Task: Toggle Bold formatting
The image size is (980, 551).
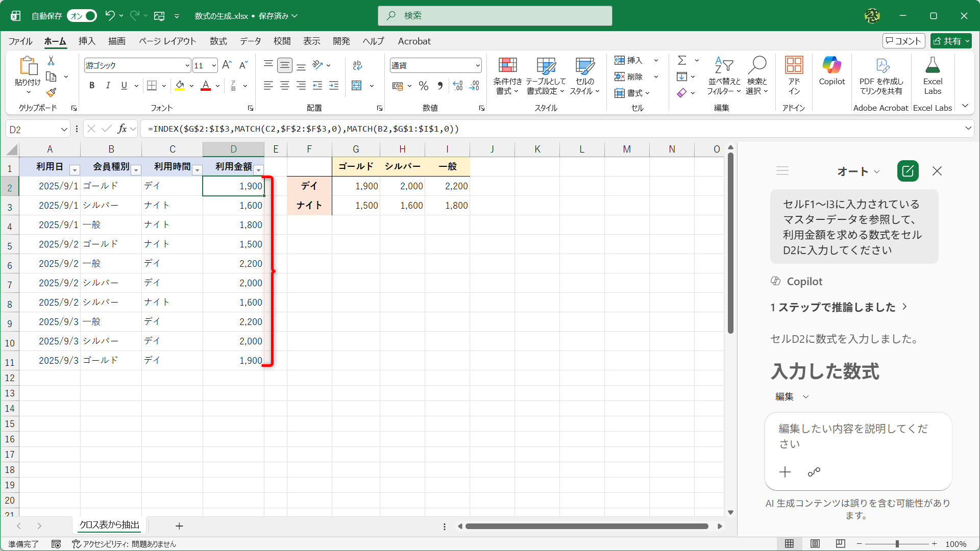Action: [x=92, y=85]
